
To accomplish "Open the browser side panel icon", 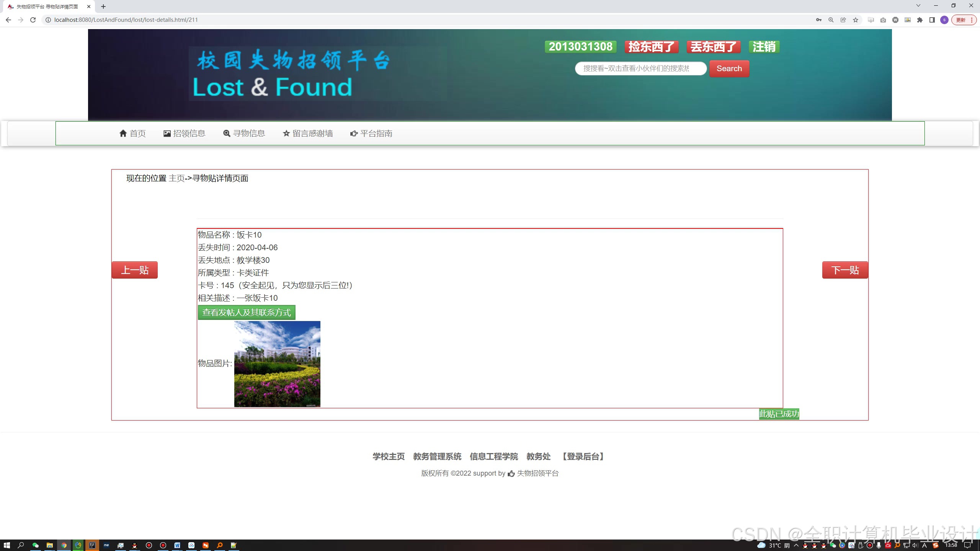I will pyautogui.click(x=932, y=20).
